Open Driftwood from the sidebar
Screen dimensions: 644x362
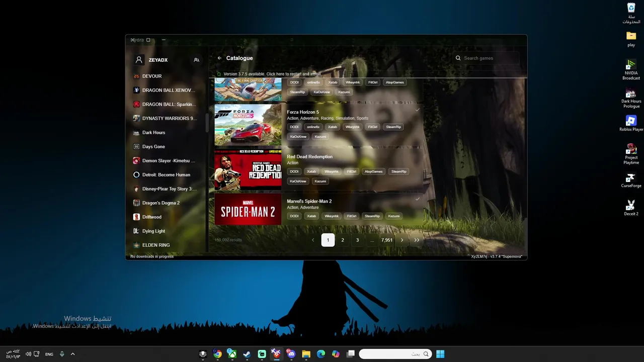166,217
